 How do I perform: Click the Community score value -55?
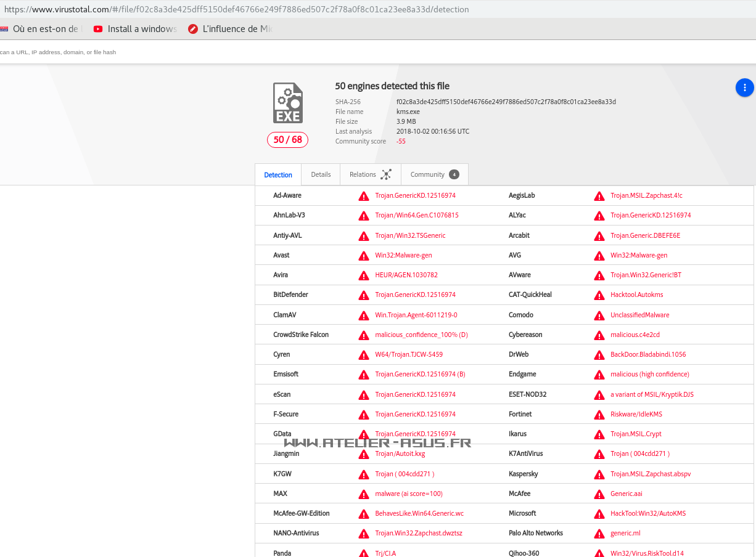tap(401, 141)
